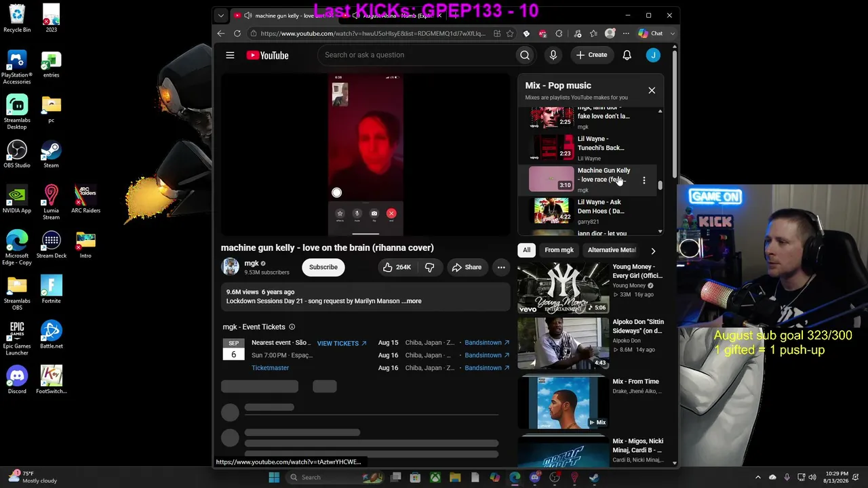The width and height of the screenshot is (868, 488).
Task: Select the NVIDIA App desktop icon
Action: 17,199
